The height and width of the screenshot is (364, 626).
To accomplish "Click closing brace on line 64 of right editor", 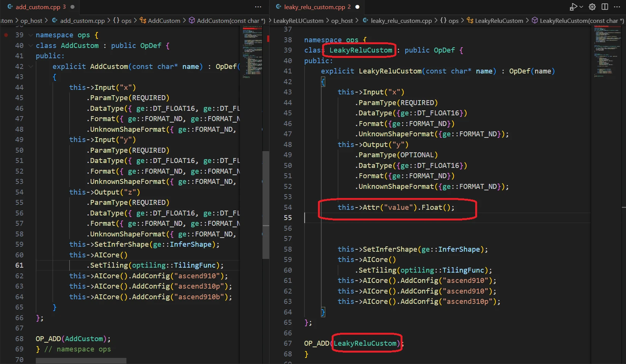I will (x=323, y=311).
